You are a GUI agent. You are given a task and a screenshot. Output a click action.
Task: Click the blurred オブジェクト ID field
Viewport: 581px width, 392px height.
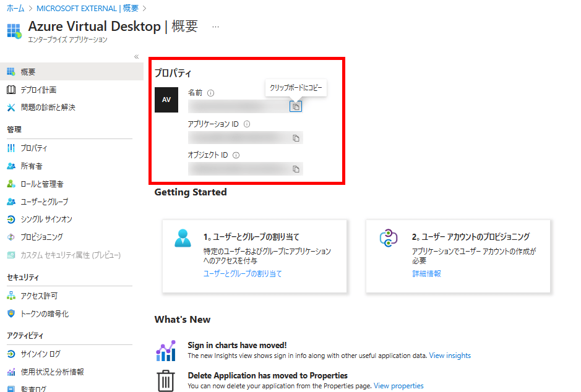(245, 169)
